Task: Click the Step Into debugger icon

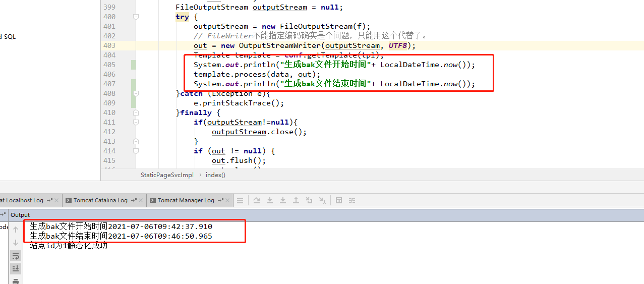Action: 270,200
